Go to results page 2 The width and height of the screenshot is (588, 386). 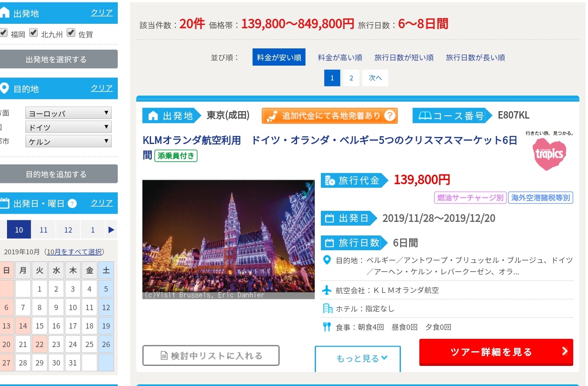351,78
